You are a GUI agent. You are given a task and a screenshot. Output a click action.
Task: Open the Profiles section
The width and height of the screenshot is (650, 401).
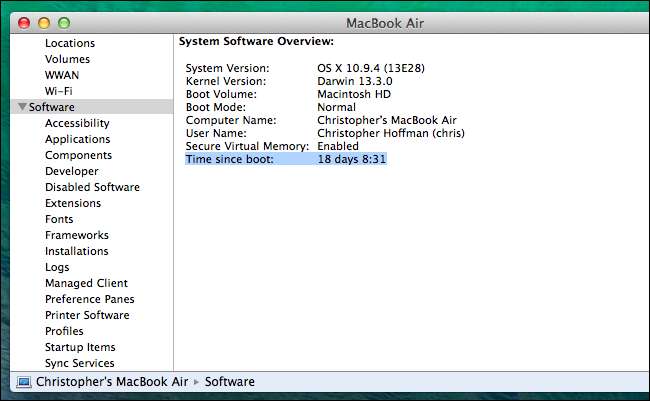point(64,331)
